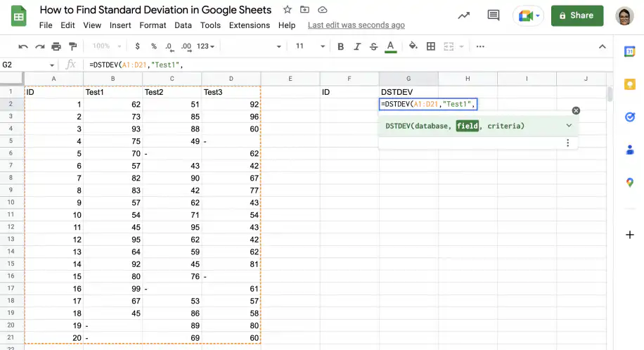Viewport: 644px width, 350px height.
Task: Open the Help menu
Action: pos(287,25)
